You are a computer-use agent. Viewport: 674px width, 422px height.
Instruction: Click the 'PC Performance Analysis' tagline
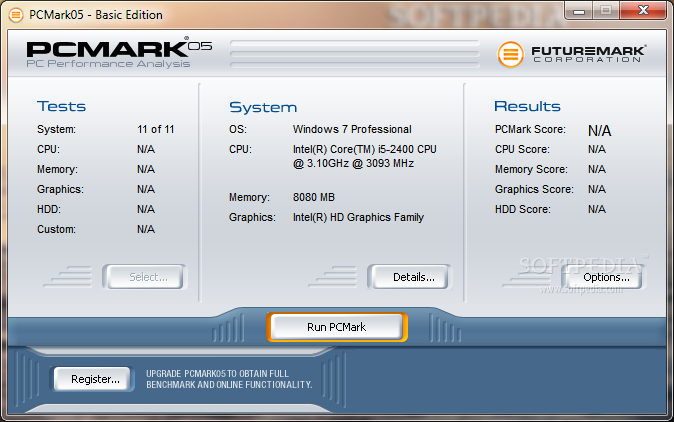[x=108, y=64]
